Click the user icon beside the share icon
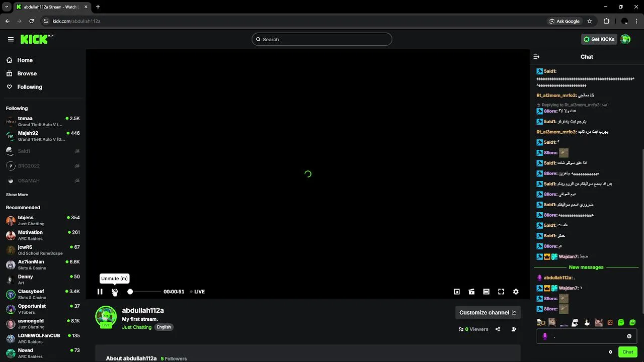This screenshot has height=362, width=644. pos(514,329)
